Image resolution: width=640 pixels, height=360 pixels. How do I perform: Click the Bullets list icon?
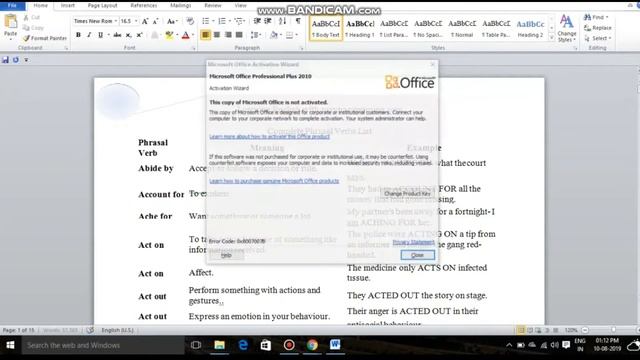[x=205, y=21]
